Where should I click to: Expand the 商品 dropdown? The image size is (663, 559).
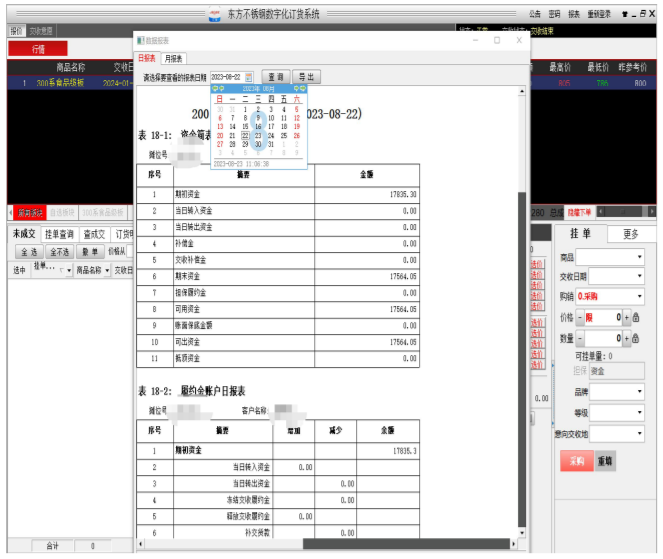[639, 257]
